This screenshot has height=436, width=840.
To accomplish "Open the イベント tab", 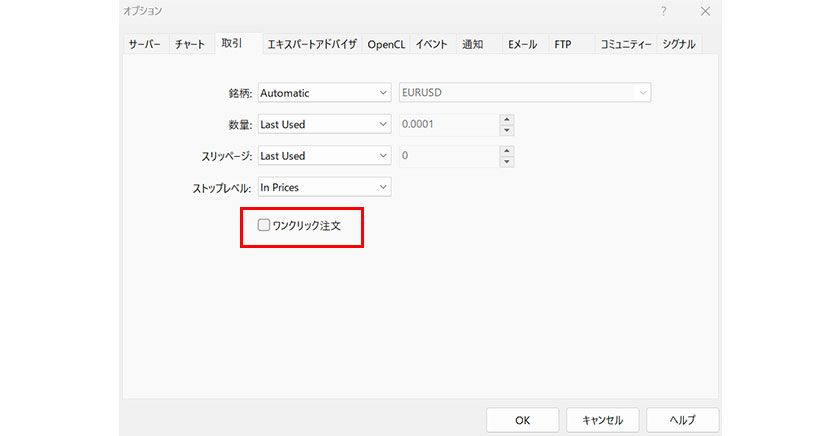I will (x=431, y=45).
